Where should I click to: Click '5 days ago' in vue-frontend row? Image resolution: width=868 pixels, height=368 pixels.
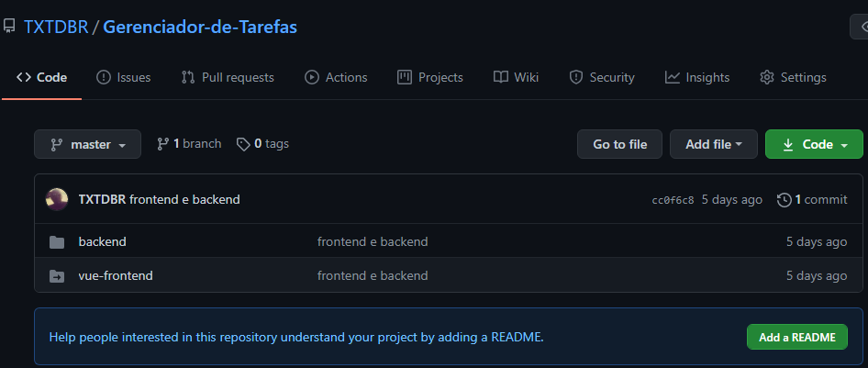[817, 275]
